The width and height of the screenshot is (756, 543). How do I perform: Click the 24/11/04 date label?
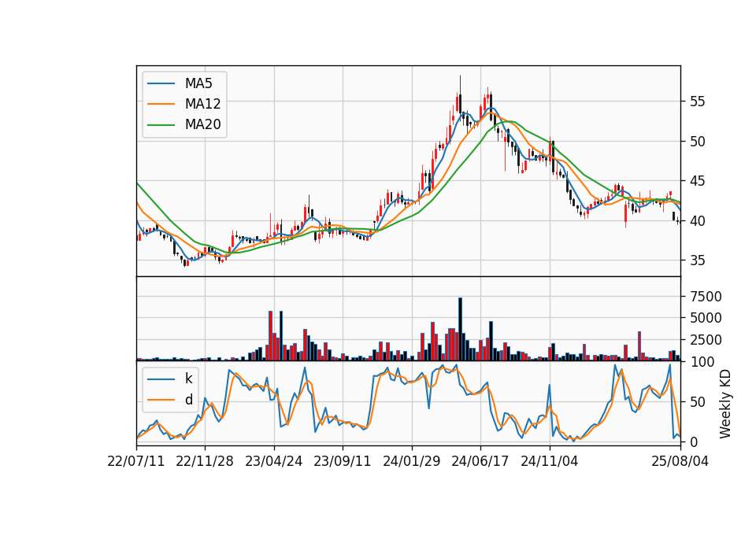tap(549, 461)
